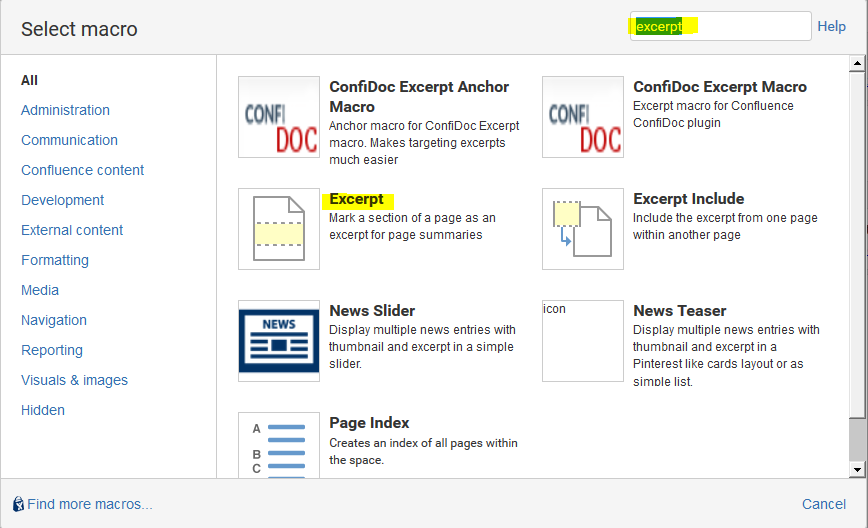Select the ConfiDoc Excerpt Macro icon
The image size is (868, 528).
583,117
